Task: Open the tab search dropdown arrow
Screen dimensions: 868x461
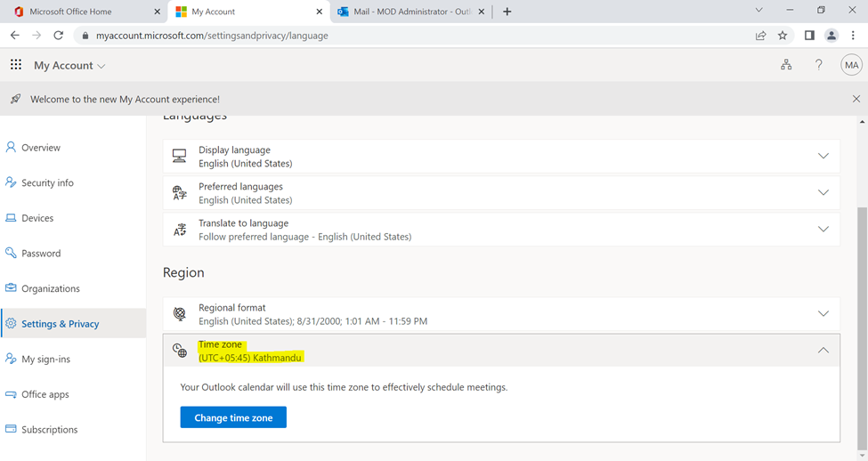Action: 759,11
